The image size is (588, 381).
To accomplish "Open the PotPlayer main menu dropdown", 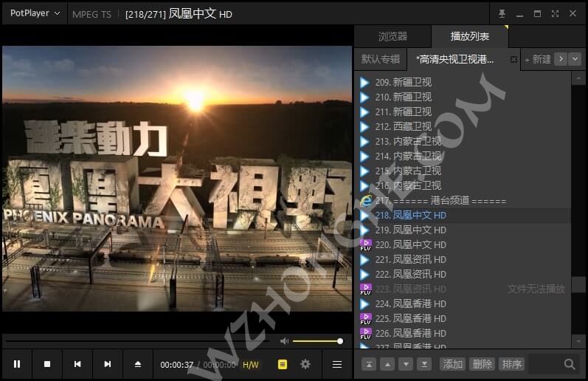I will point(35,13).
